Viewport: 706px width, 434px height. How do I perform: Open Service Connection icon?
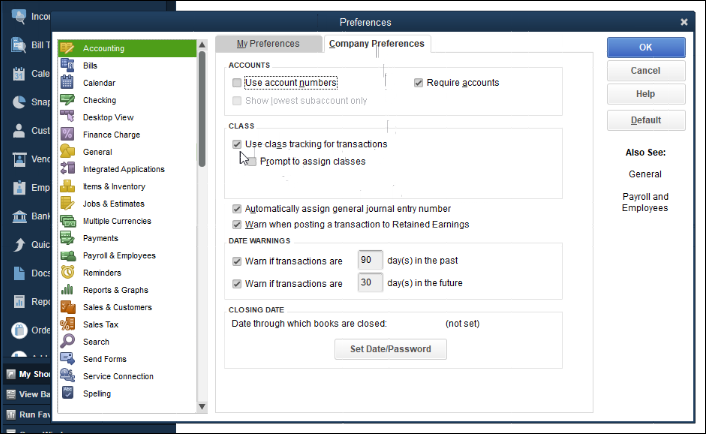[68, 375]
